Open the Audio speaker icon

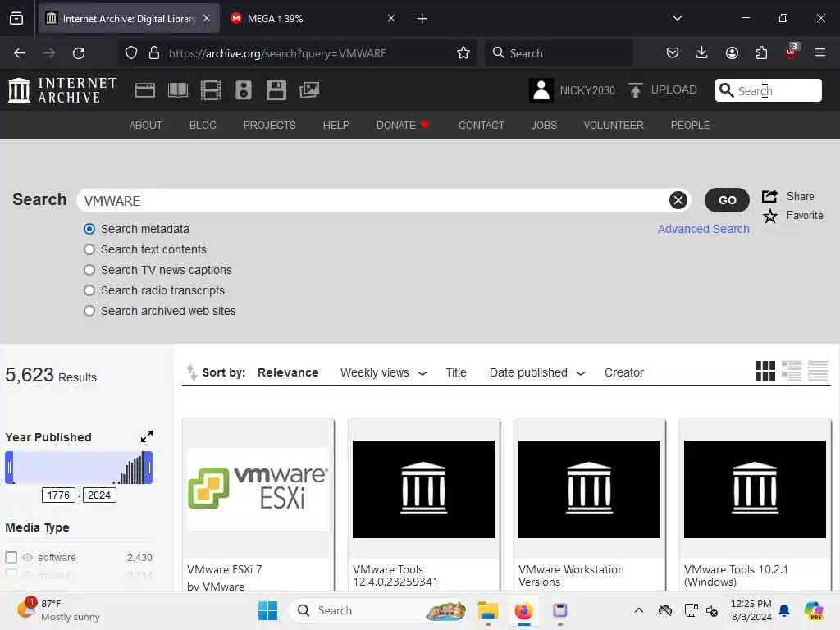click(x=243, y=90)
